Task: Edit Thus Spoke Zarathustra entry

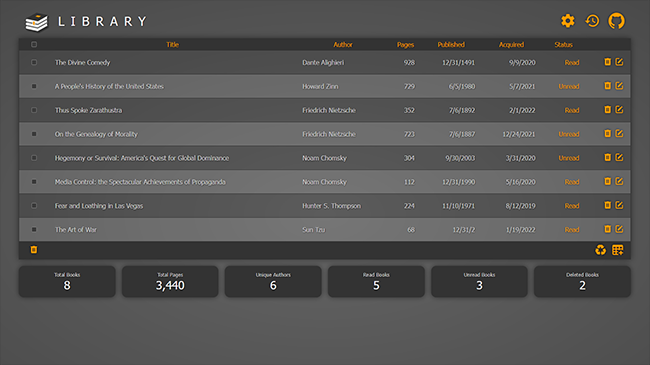Action: (x=619, y=110)
